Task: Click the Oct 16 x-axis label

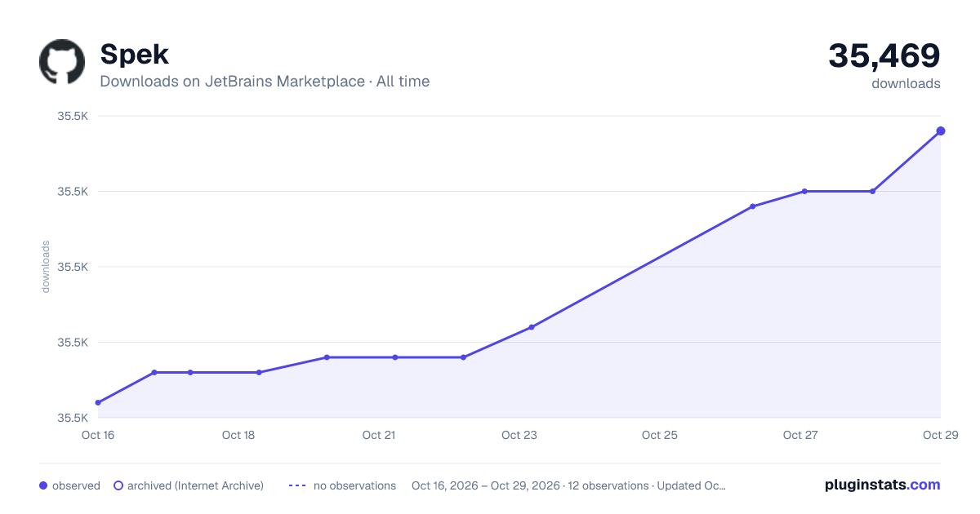Action: (x=98, y=435)
